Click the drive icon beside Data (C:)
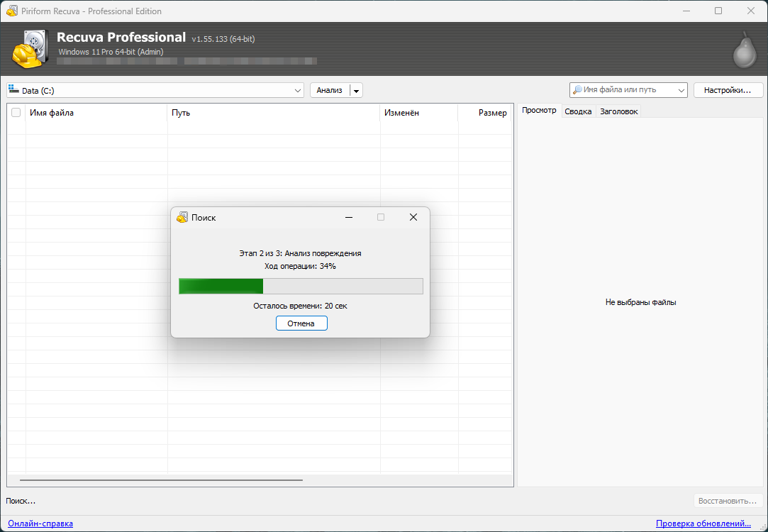The width and height of the screenshot is (768, 532). point(13,89)
